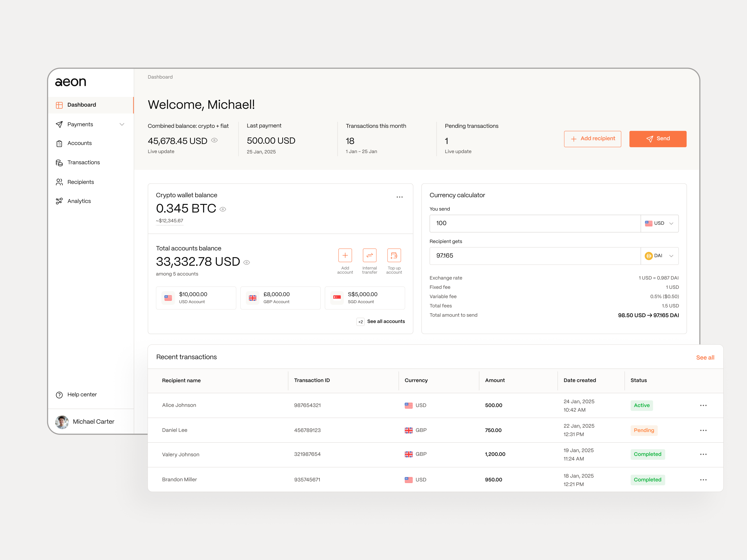Viewport: 747px width, 560px height.
Task: Open the three-dot menu on Alice Johnson's row
Action: 703,405
